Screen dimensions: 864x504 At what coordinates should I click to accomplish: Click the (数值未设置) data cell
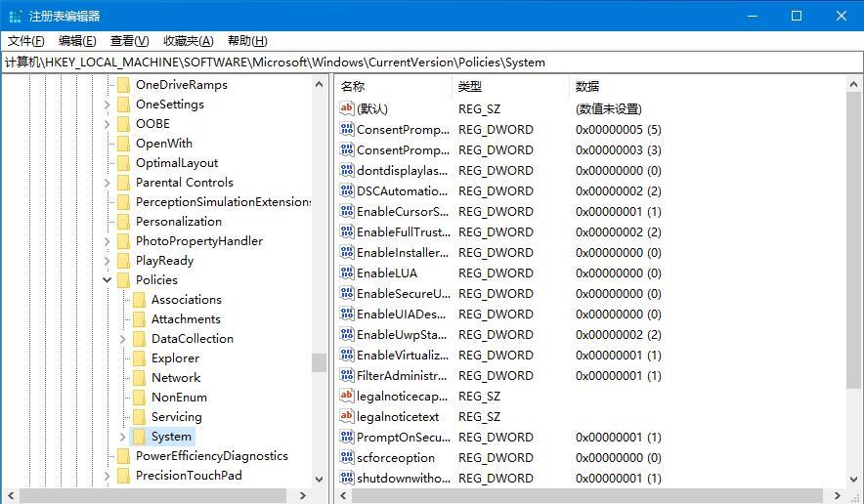[x=608, y=109]
